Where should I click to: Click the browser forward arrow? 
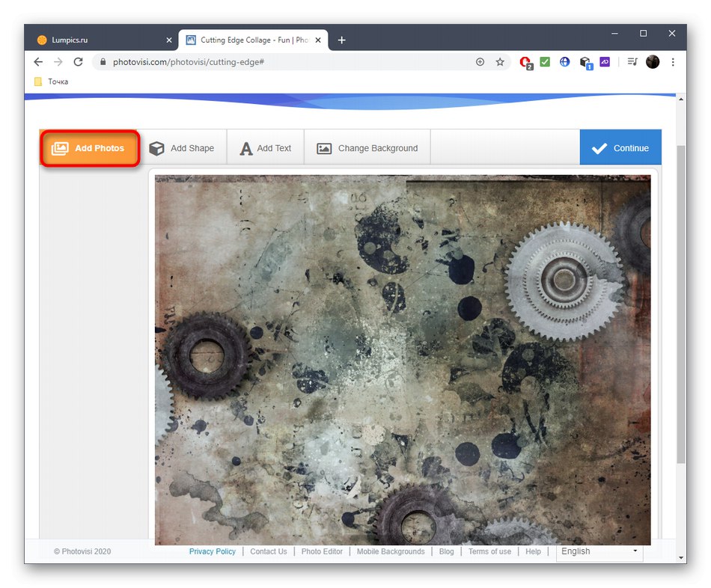click(58, 61)
